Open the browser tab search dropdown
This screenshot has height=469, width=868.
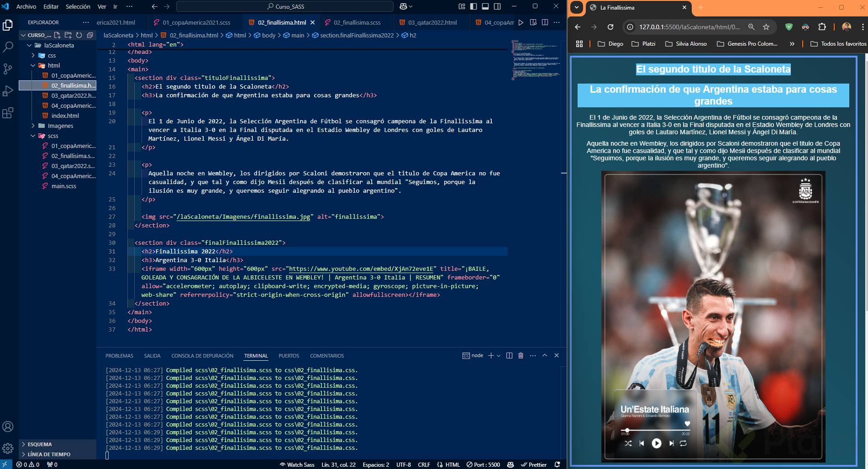576,7
